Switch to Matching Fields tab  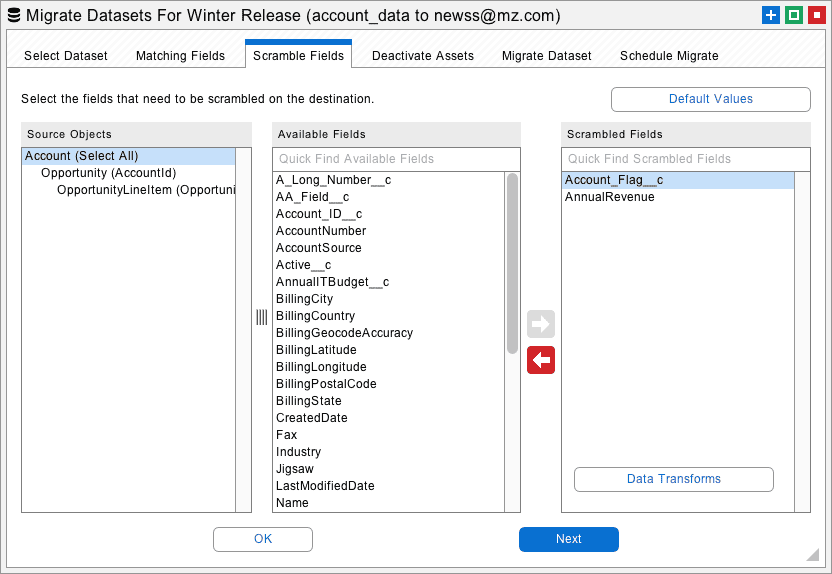click(180, 56)
